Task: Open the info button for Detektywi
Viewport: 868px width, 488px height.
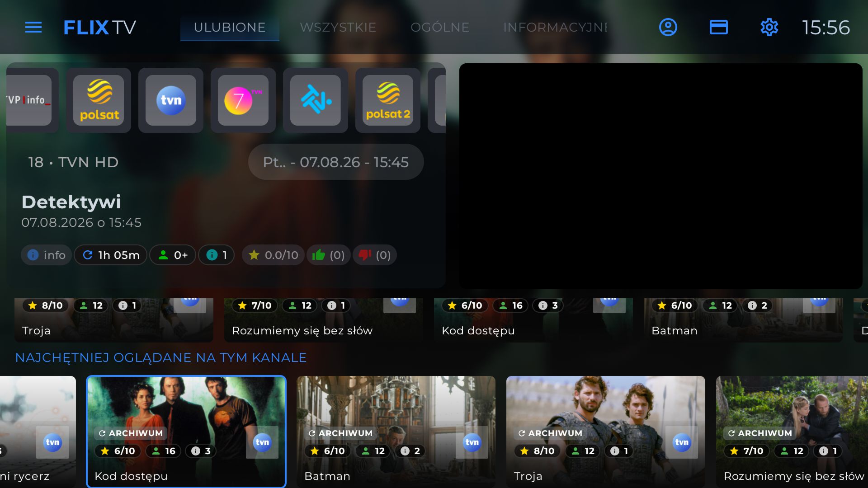Action: 46,255
